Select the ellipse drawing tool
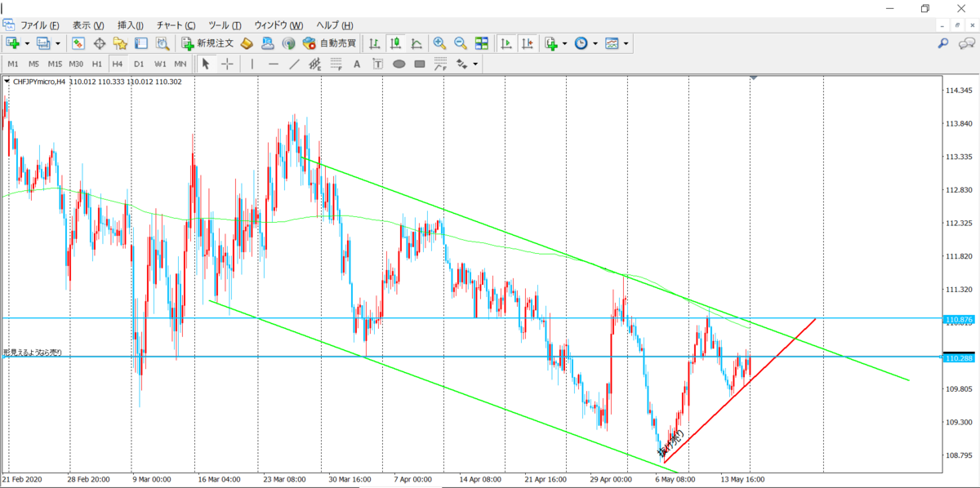Viewport: 980px width, 488px height. 399,64
